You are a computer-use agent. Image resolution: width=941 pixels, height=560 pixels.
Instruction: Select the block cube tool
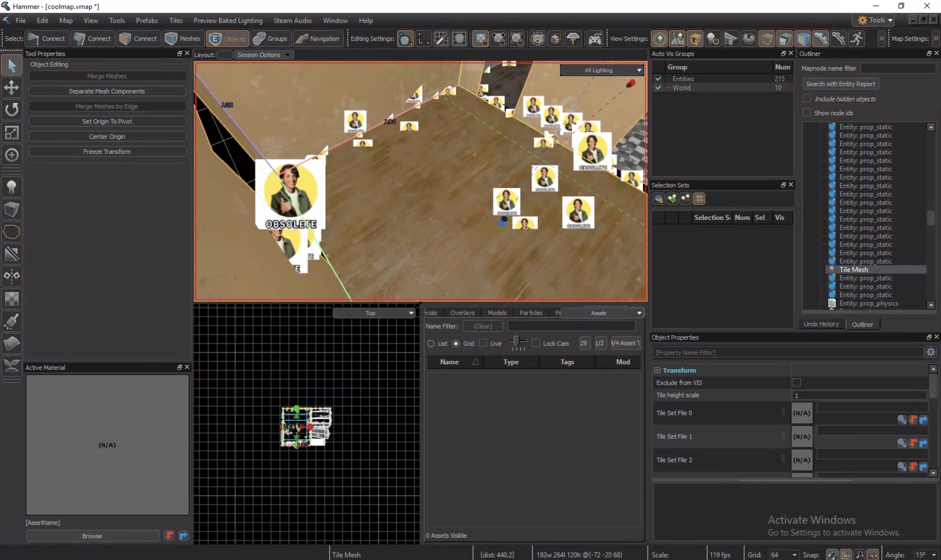[12, 209]
